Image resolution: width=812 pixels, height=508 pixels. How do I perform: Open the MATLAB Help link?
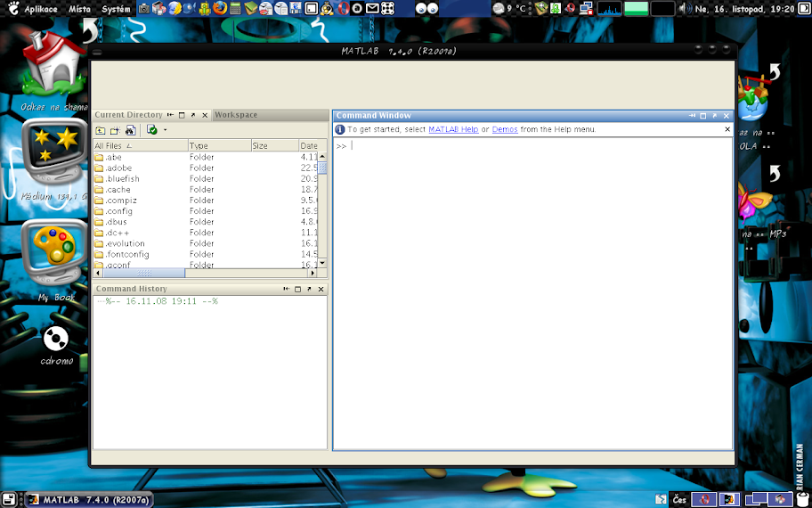pos(453,129)
